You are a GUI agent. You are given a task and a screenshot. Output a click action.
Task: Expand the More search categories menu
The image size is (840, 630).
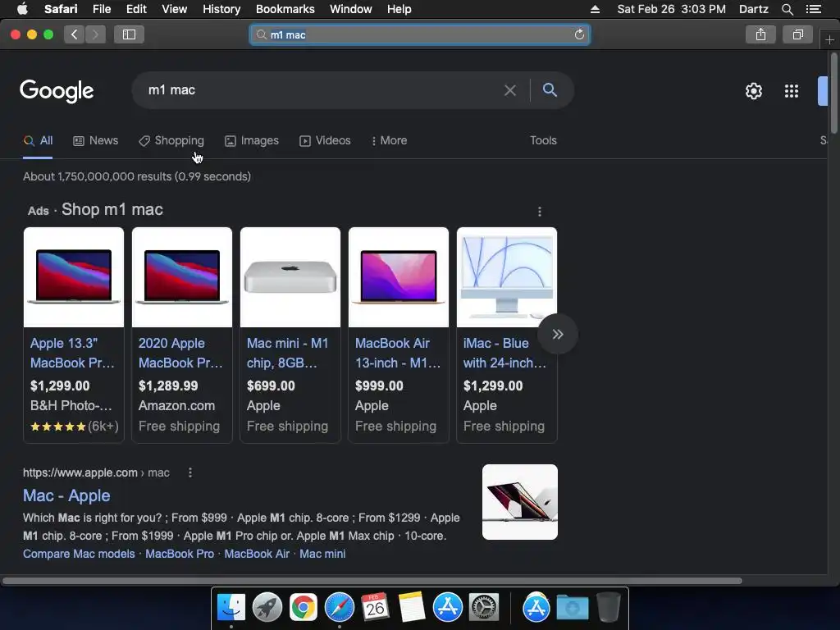point(389,140)
